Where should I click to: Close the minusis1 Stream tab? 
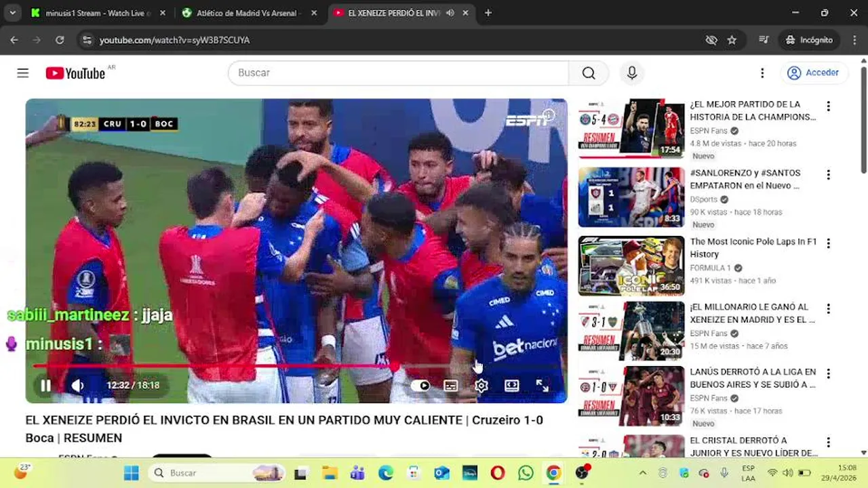(162, 13)
